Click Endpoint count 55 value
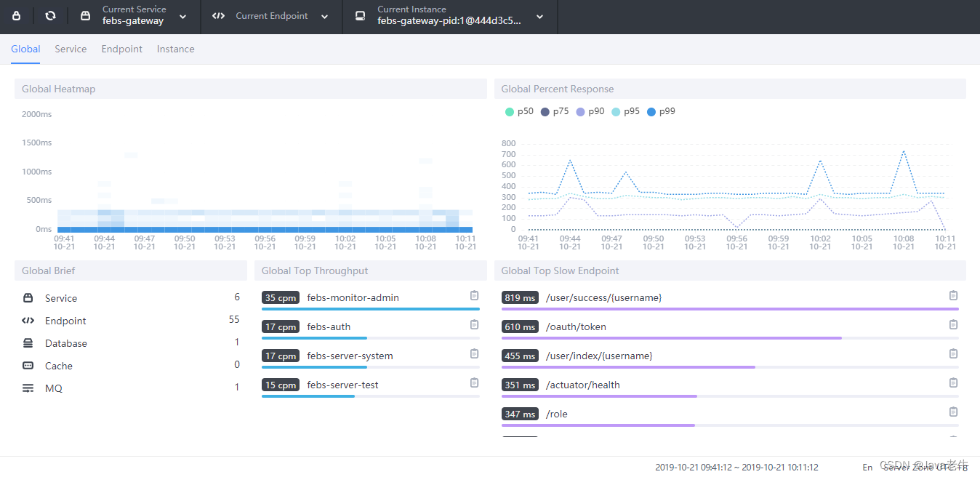 click(x=234, y=319)
